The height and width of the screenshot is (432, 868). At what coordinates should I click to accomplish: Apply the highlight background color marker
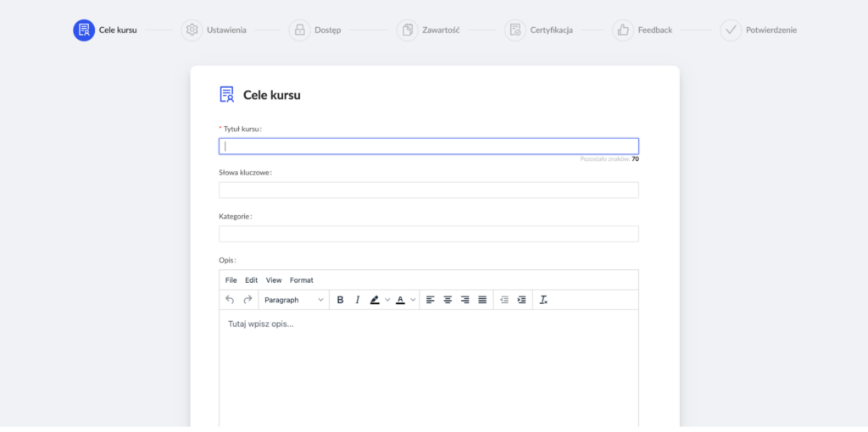(375, 300)
